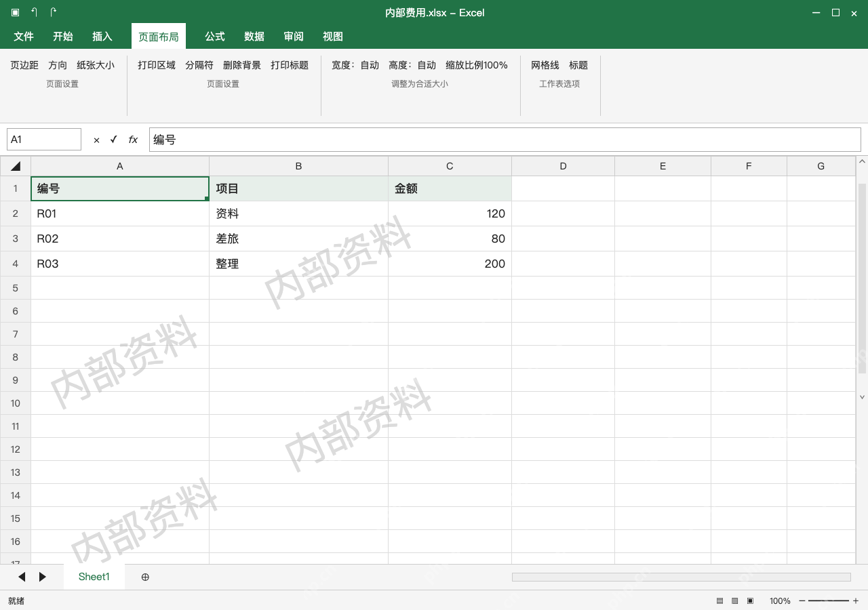Switch to Normal view in the status bar
This screenshot has height=610, width=868.
coord(719,601)
